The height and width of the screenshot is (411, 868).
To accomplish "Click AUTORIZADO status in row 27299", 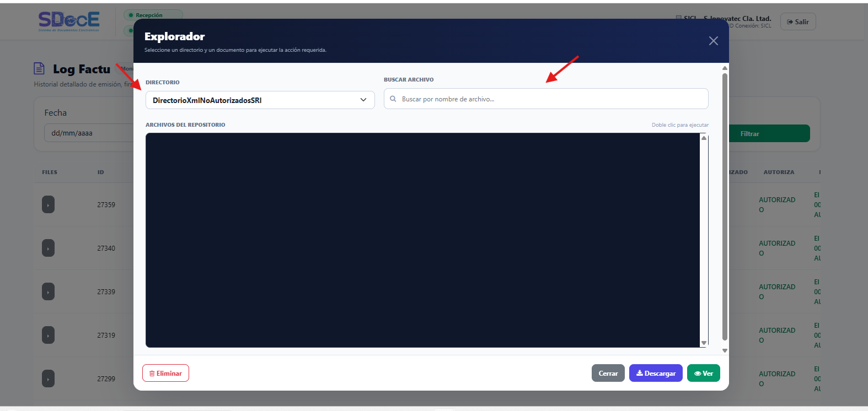I will [x=777, y=378].
